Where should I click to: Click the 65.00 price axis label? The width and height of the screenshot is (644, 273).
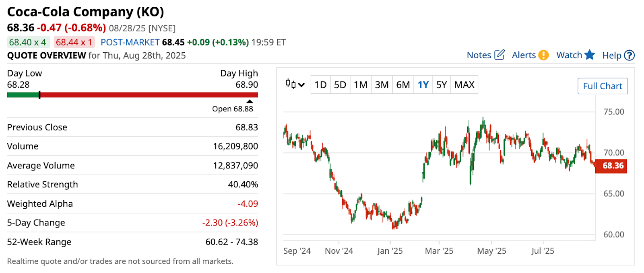613,193
